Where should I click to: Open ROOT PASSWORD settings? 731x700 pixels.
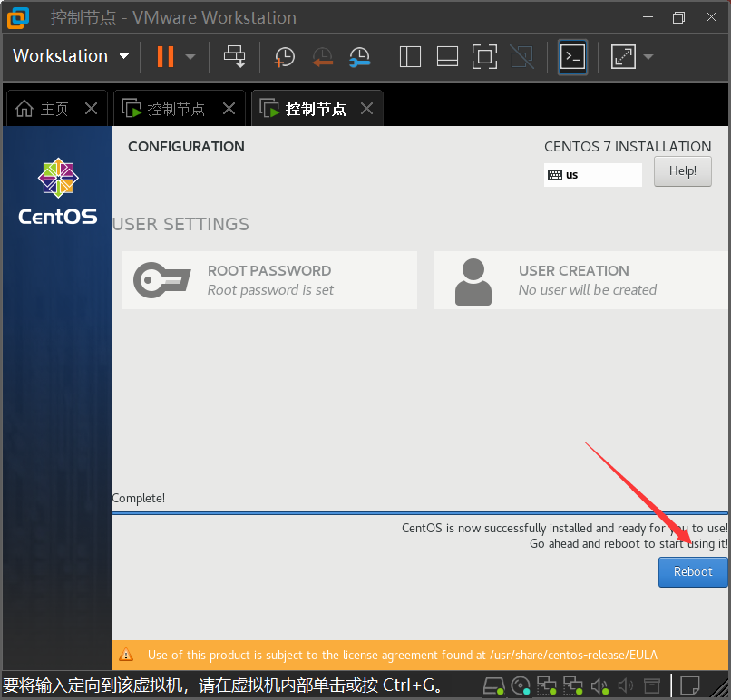(269, 280)
